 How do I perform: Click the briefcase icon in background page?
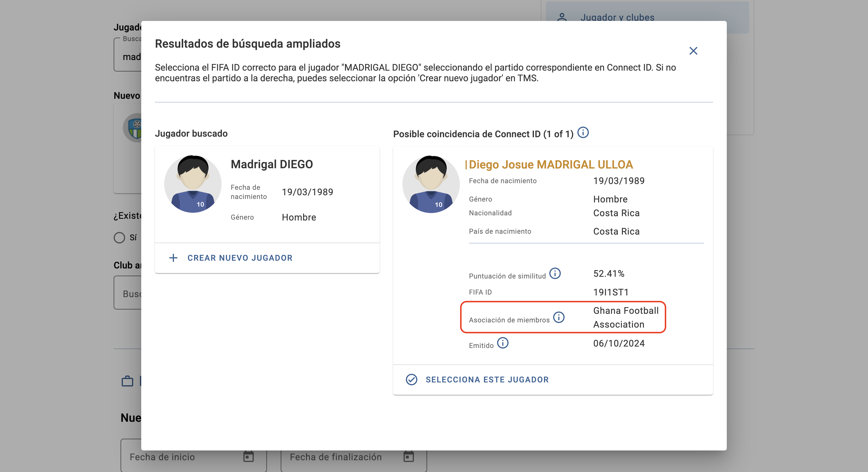pos(127,381)
